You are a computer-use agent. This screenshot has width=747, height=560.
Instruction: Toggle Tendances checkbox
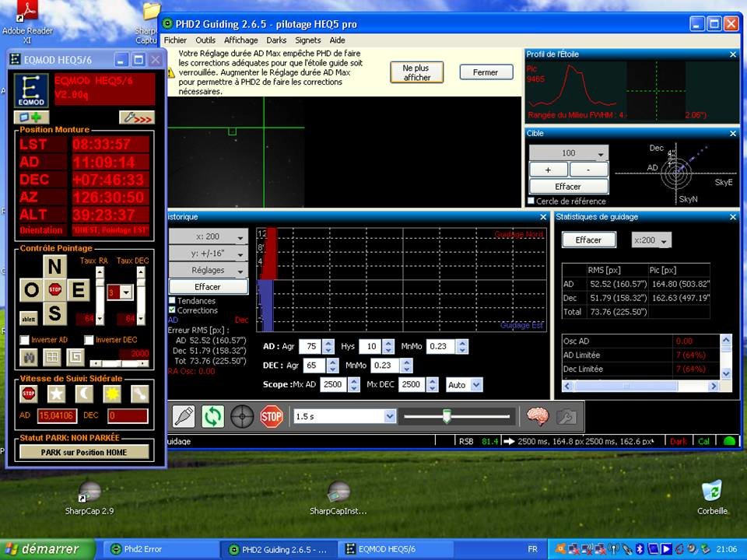tap(172, 300)
